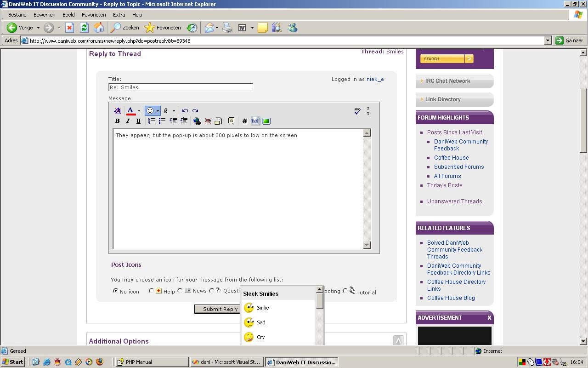
Task: Select the Help post icon radio
Action: point(151,291)
